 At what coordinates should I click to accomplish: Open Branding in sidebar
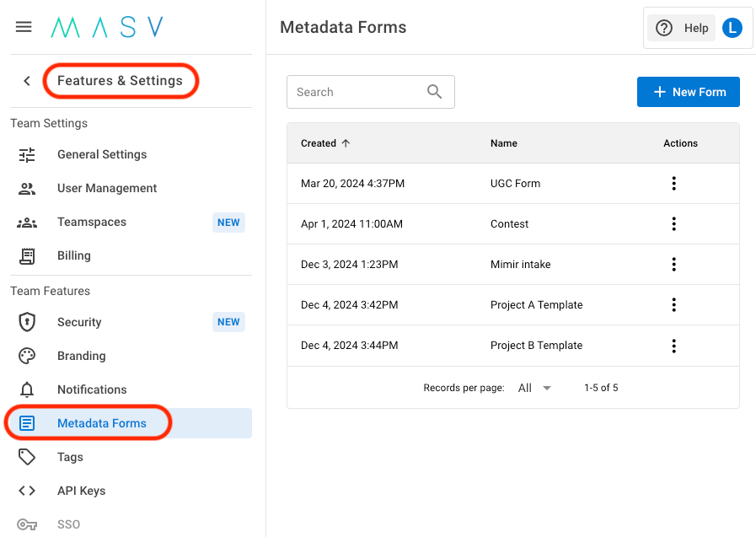pyautogui.click(x=131, y=356)
